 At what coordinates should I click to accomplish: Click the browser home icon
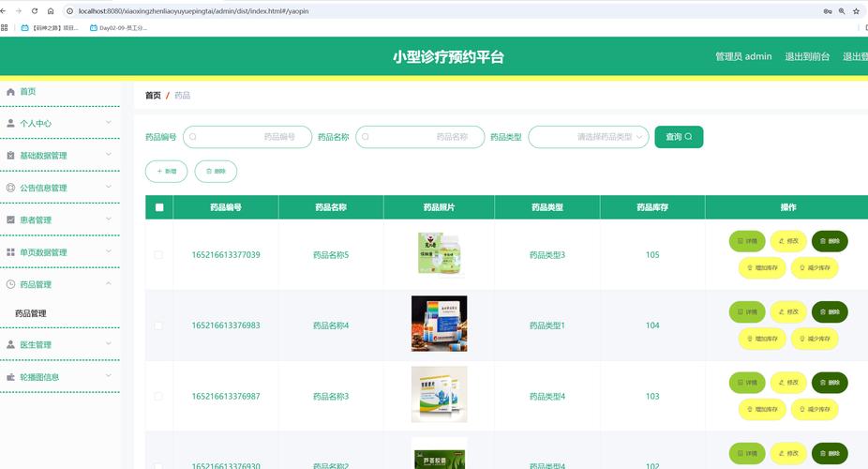[51, 11]
